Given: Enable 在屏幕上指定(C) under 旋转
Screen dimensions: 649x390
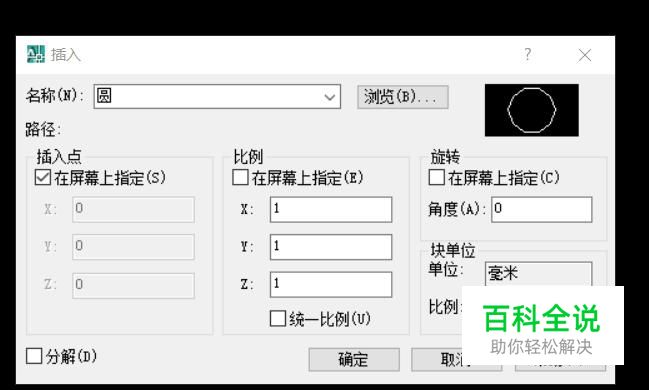Looking at the screenshot, I should tap(436, 178).
